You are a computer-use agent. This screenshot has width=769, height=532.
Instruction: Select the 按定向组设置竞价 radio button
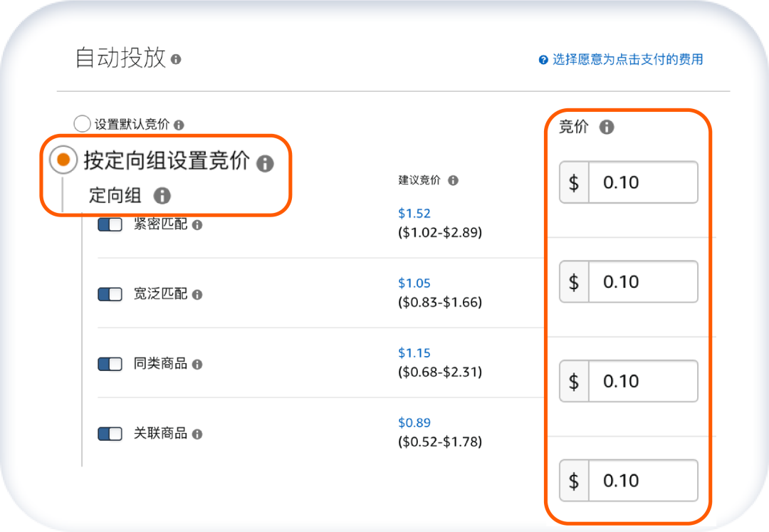coord(63,160)
